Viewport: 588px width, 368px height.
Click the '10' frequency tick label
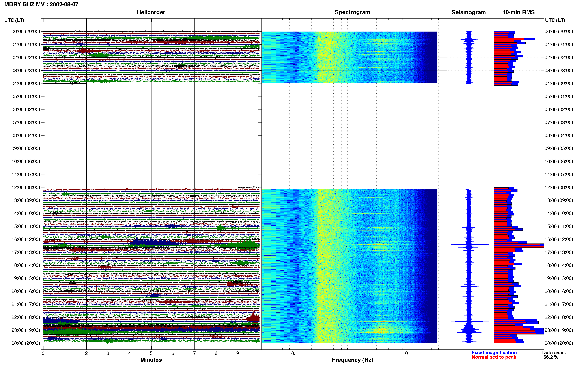[x=405, y=353]
